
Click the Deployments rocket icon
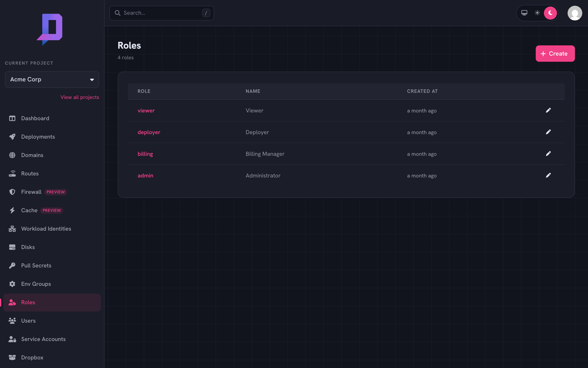12,137
